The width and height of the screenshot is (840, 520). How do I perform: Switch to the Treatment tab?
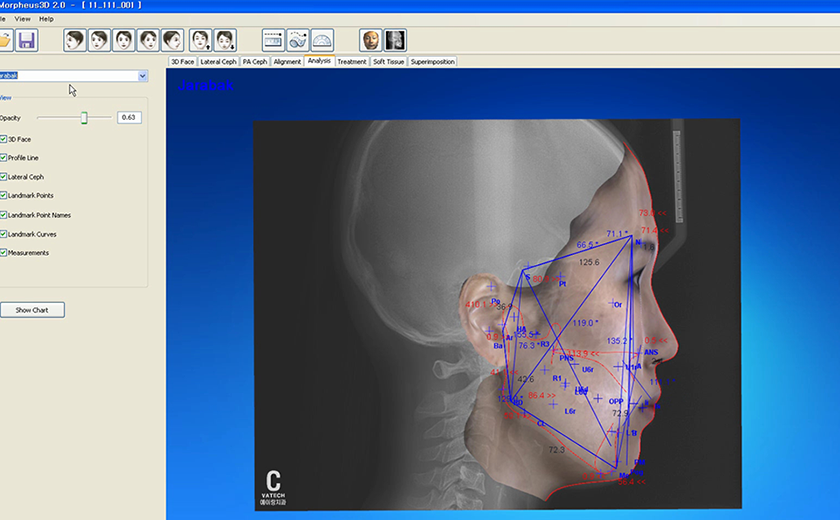352,62
